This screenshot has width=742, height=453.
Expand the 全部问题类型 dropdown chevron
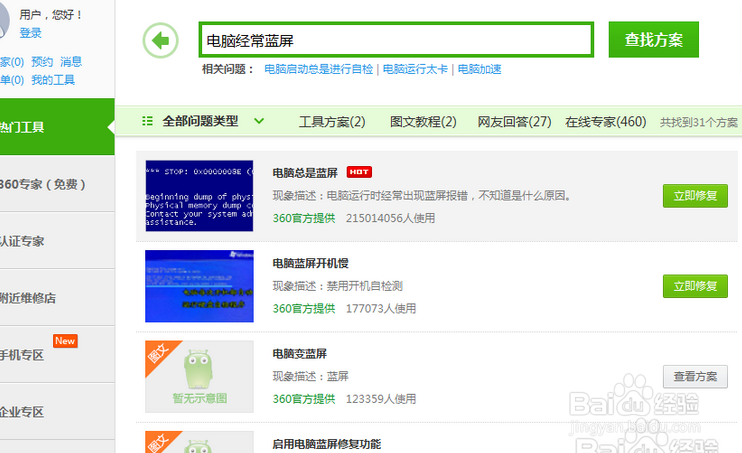tap(259, 121)
